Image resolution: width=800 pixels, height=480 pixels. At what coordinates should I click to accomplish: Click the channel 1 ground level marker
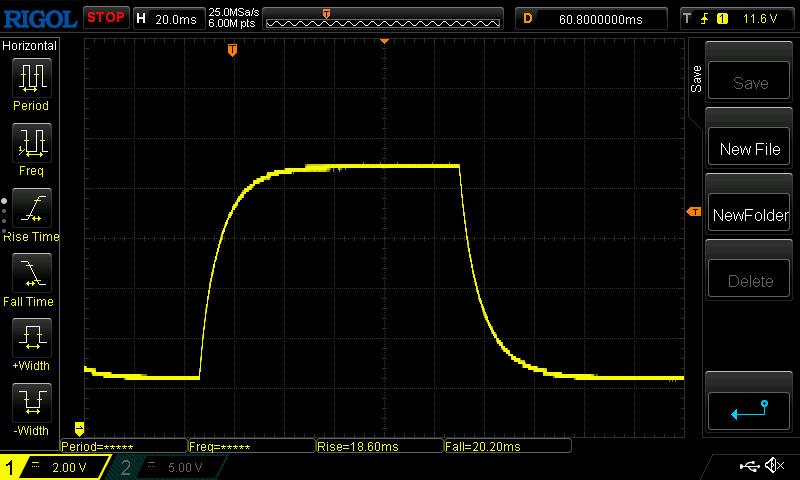click(x=79, y=428)
